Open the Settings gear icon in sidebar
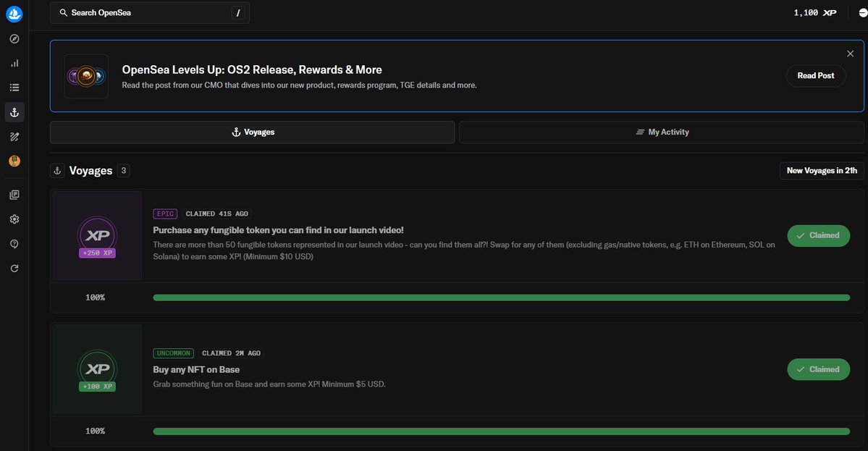 tap(14, 219)
